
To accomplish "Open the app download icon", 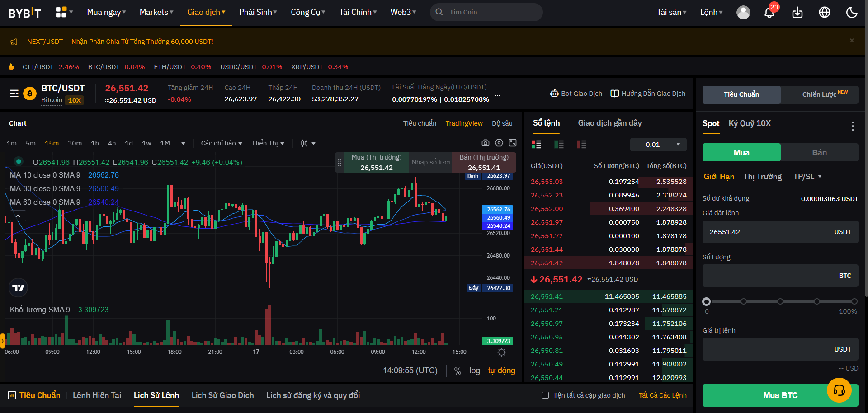I will (x=797, y=12).
